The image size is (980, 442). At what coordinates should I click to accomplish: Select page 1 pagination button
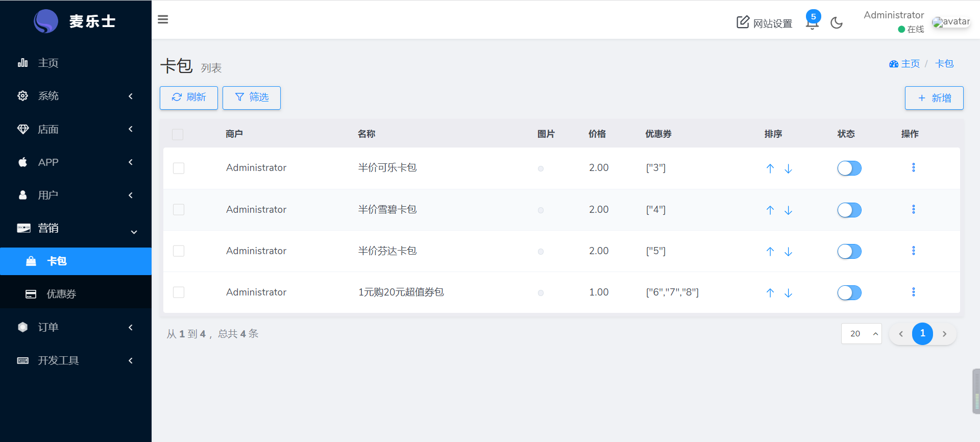click(x=922, y=334)
